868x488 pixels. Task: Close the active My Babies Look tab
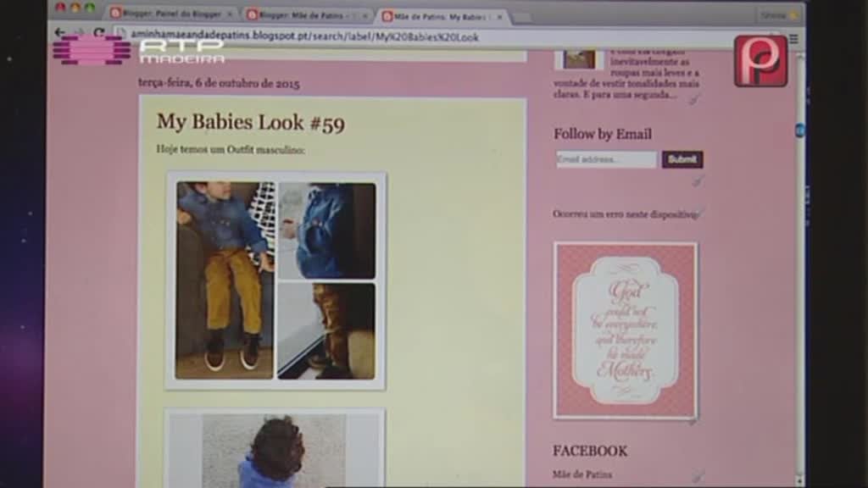[x=500, y=17]
